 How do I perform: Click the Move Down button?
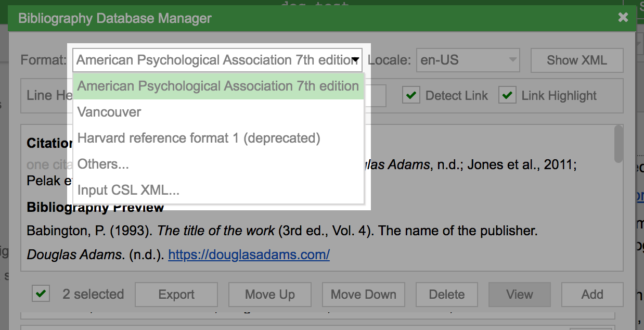(364, 295)
